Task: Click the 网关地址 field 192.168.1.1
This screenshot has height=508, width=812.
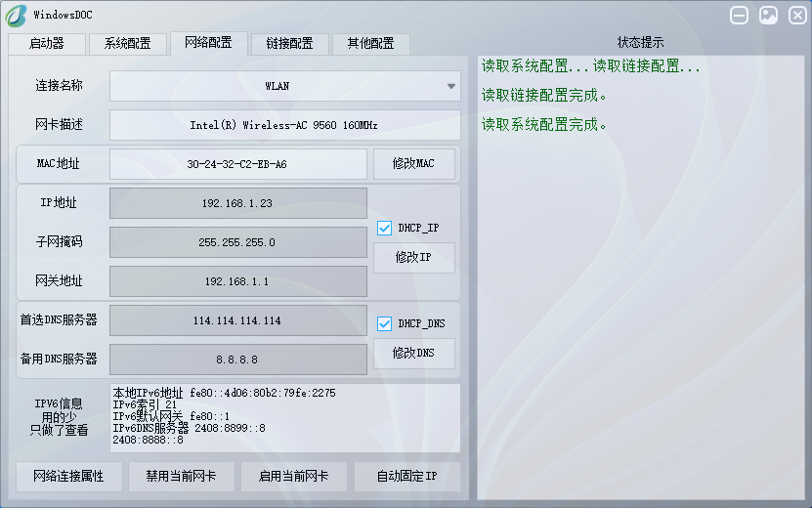Action: tap(238, 281)
